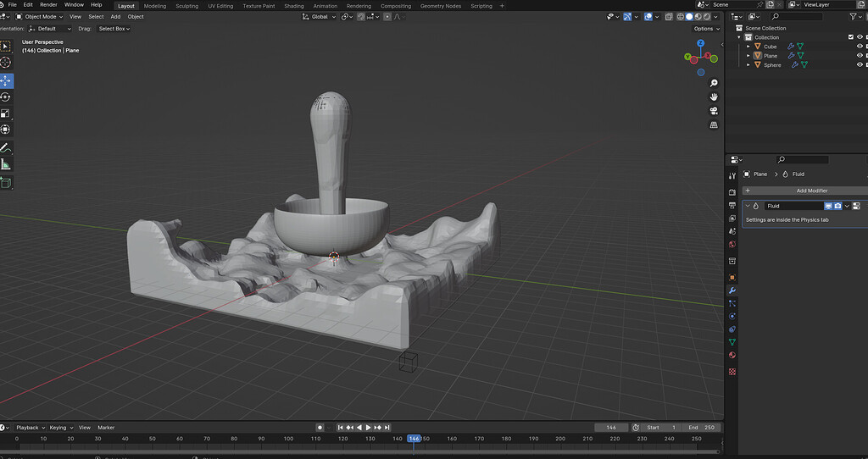Open the Render menu
This screenshot has height=459, width=868.
pos(48,5)
